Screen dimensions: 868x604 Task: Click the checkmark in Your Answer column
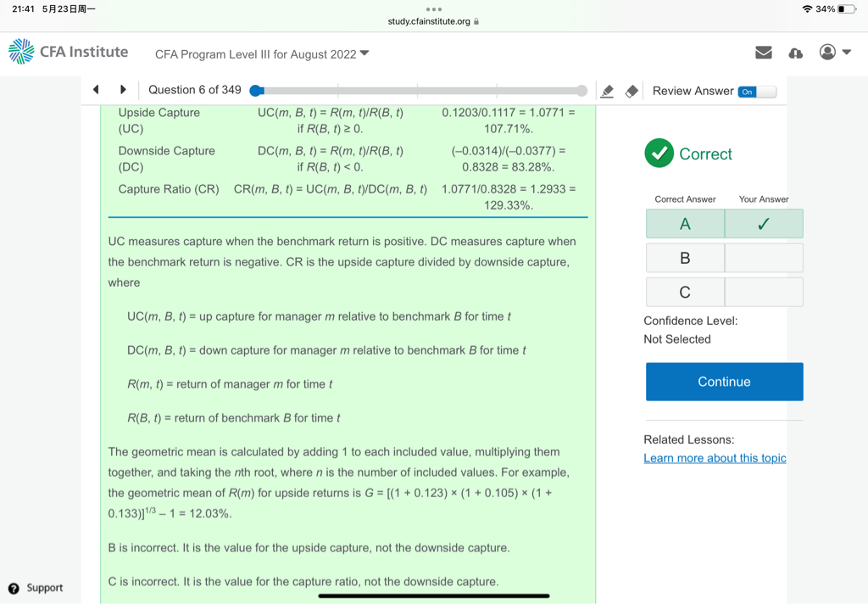coord(764,224)
